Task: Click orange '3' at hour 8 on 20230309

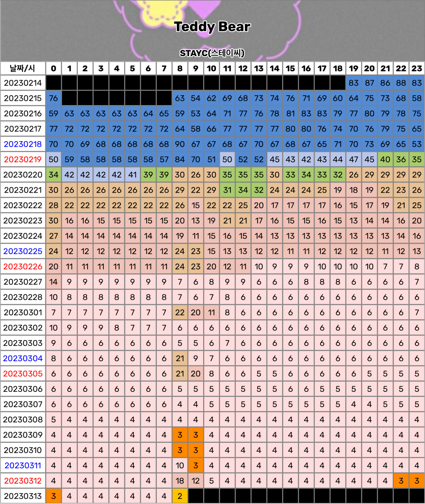Action: (180, 435)
